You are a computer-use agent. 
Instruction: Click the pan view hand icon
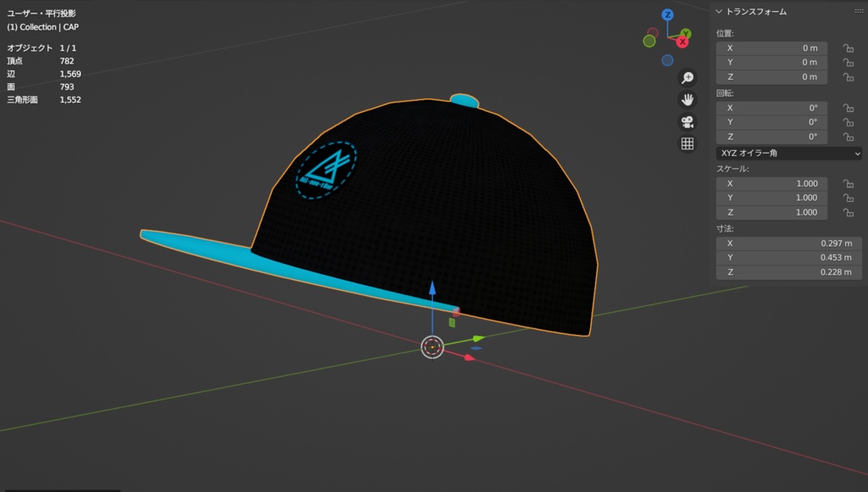687,100
